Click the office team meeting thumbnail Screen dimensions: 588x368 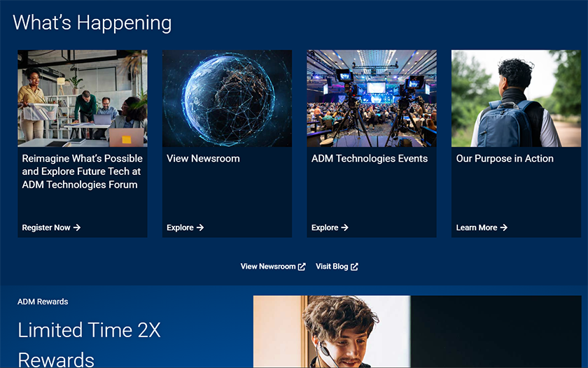coord(83,98)
